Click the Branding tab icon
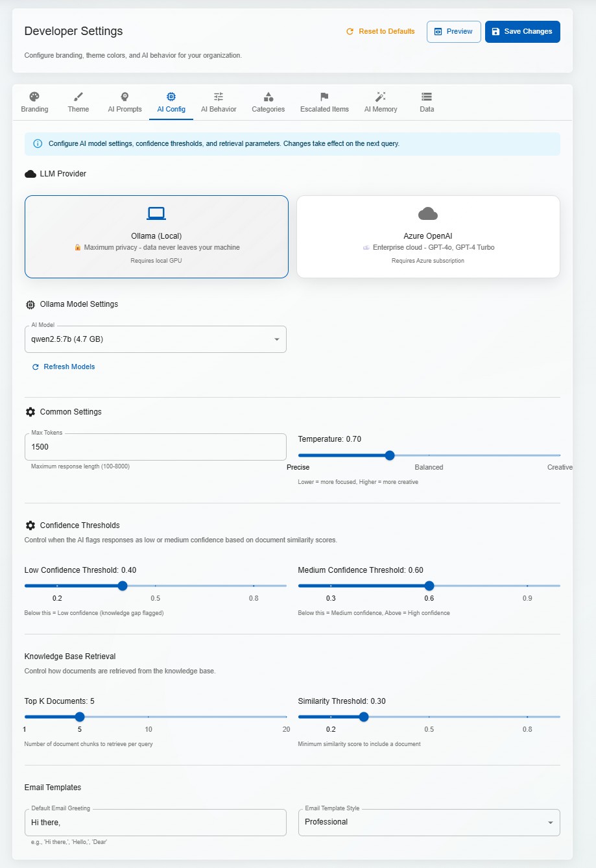This screenshot has height=868, width=596. [x=34, y=96]
